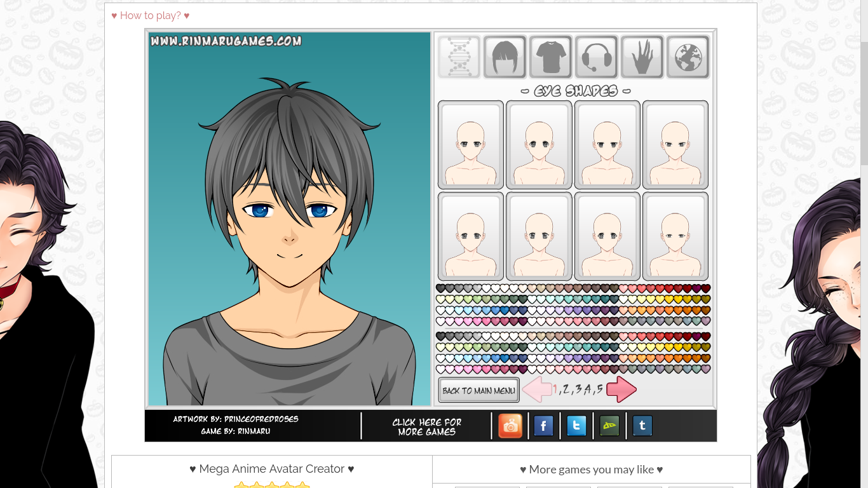
Task: Share via the Twitter bird icon
Action: (x=576, y=426)
